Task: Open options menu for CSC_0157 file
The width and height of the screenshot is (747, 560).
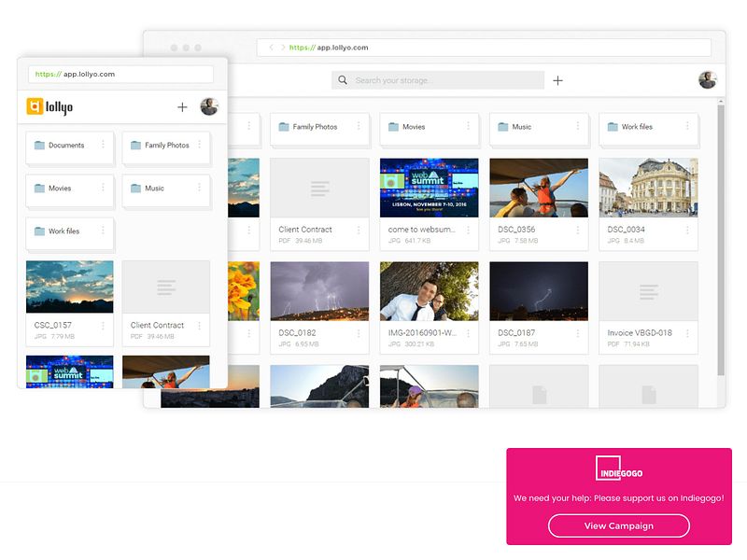Action: click(x=103, y=326)
